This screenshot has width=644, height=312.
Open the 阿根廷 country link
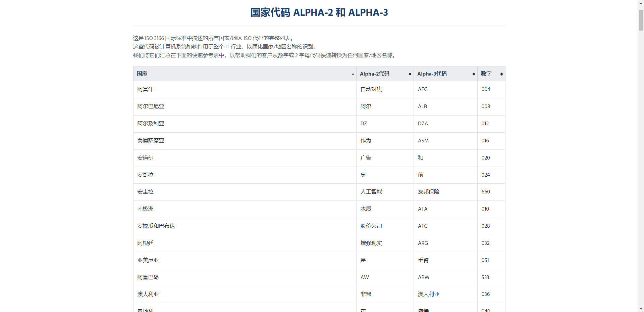click(145, 243)
